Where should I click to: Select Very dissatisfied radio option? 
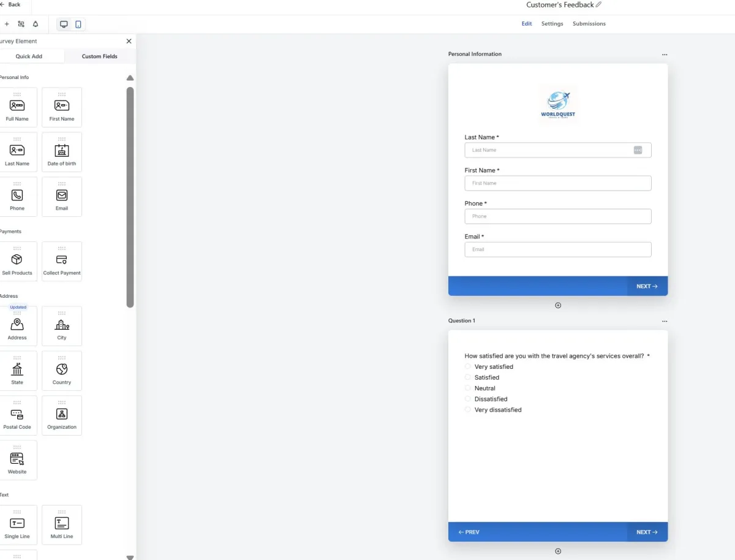coord(468,409)
